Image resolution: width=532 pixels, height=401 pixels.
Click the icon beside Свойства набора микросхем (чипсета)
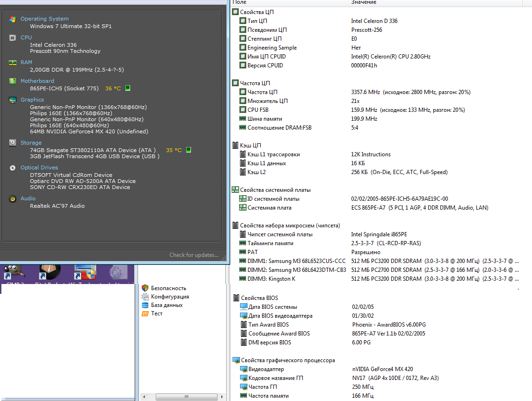coord(235,225)
